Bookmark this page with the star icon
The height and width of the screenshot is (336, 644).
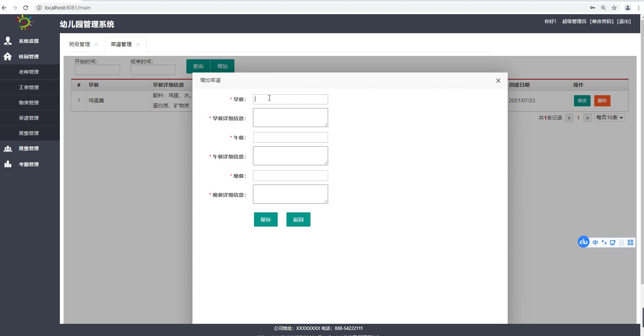coord(614,8)
